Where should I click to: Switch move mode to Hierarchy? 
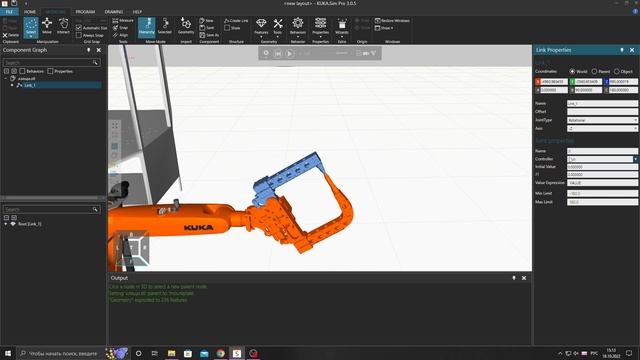147,27
